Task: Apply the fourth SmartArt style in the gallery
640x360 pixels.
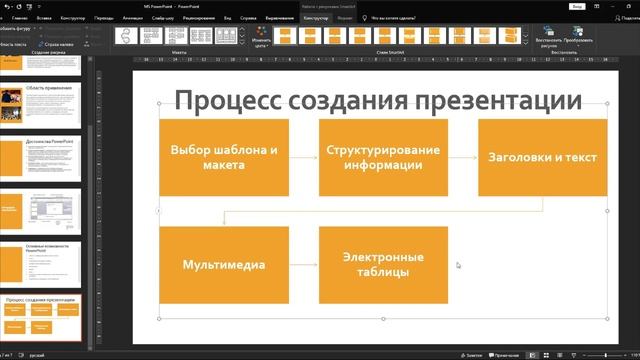Action: coord(360,36)
